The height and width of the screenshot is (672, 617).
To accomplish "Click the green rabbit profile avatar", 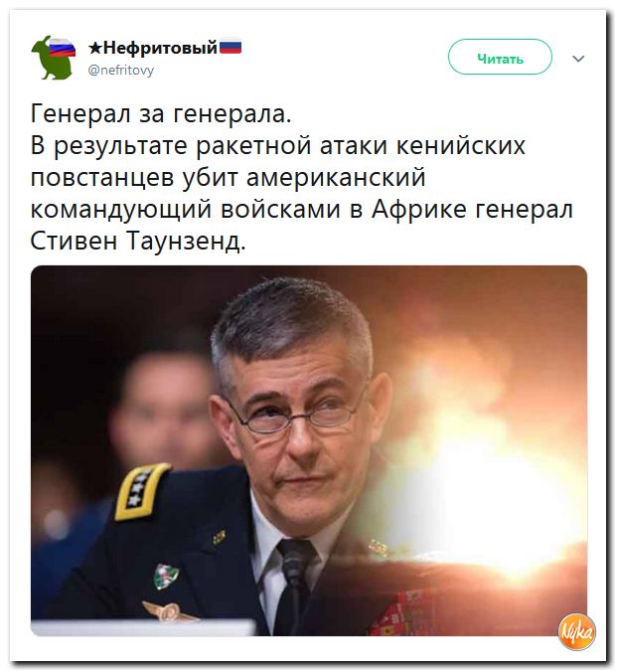I will pos(54,58).
